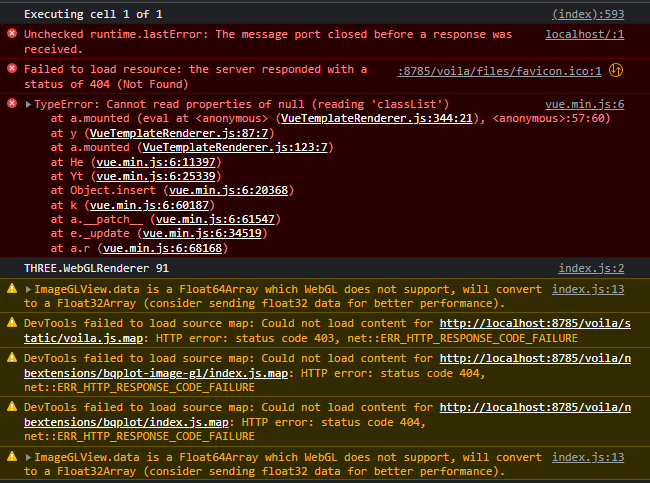The image size is (650, 483).
Task: Click the error icon beside 'Failed to load resource'
Action: point(12,68)
